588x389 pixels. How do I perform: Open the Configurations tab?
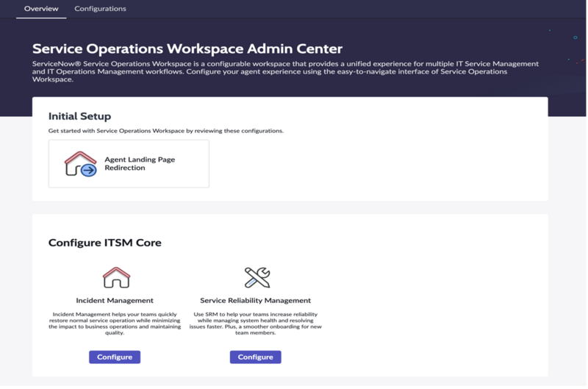coord(100,9)
